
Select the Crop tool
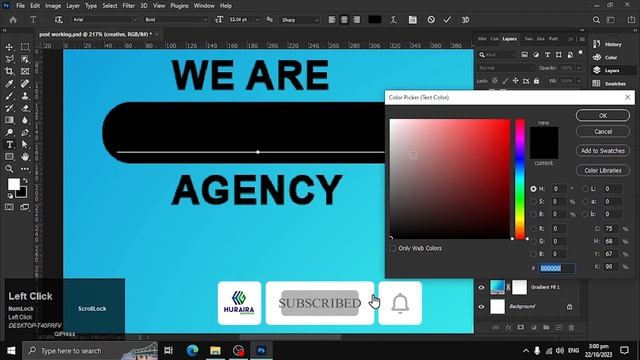tap(9, 71)
